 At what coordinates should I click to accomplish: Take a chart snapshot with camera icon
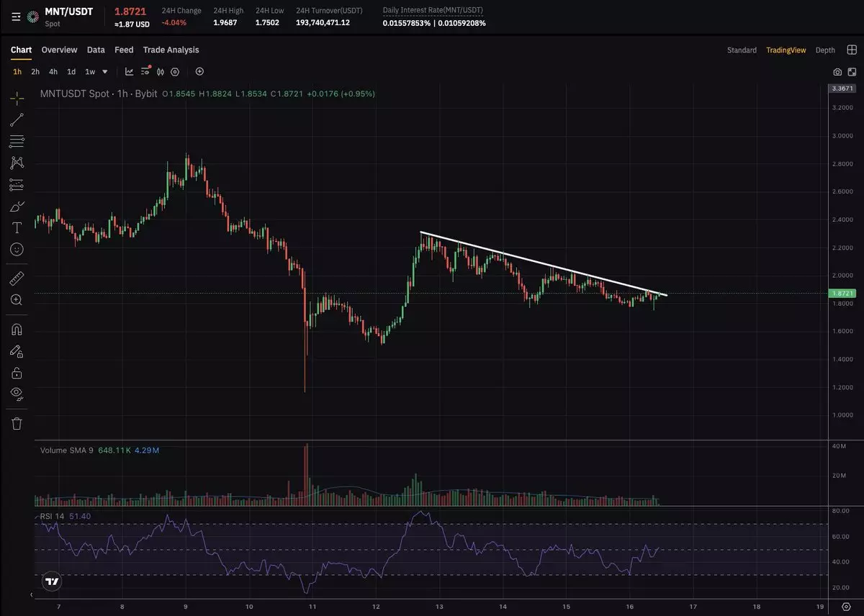tap(837, 72)
